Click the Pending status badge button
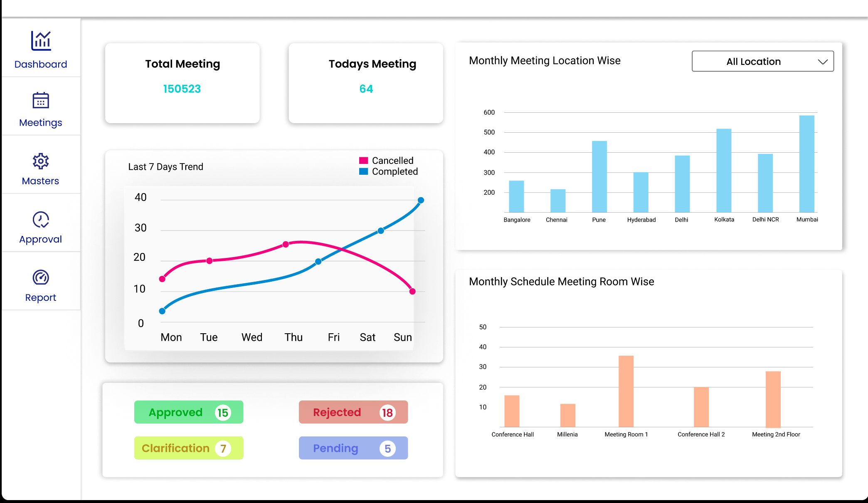Screen dimensions: 868x503 [353, 447]
